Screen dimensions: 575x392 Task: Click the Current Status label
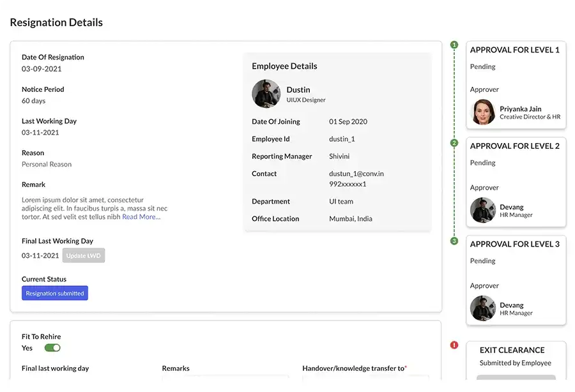44,279
